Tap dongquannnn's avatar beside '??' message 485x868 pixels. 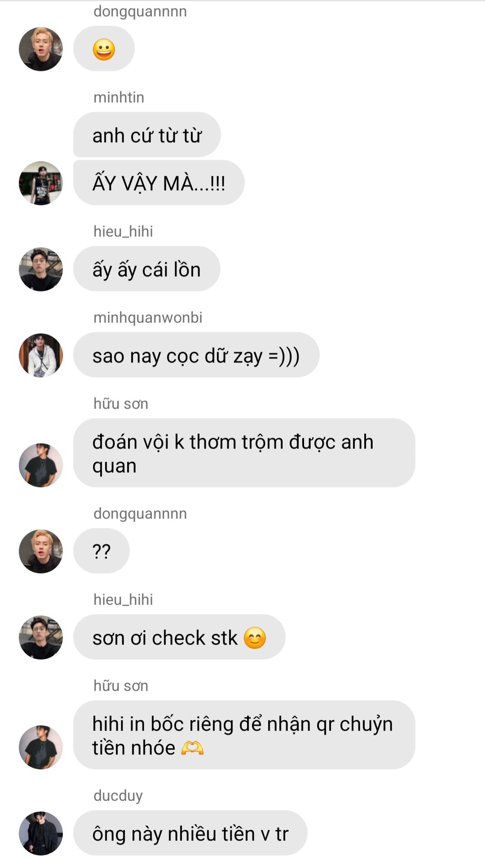tap(41, 552)
